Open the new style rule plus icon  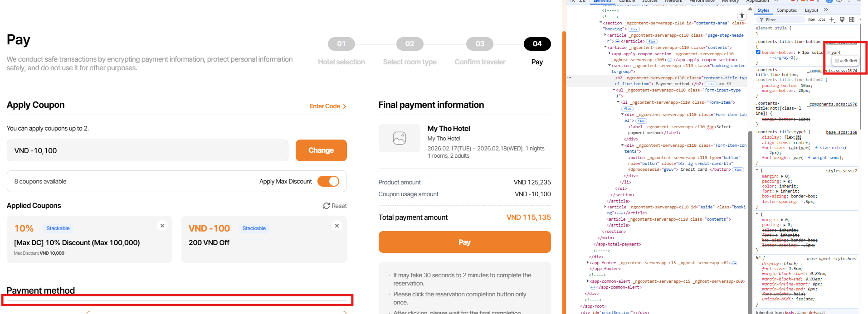click(x=832, y=20)
